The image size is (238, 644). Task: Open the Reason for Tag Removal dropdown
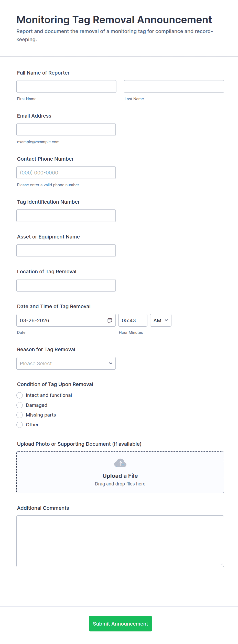point(66,363)
